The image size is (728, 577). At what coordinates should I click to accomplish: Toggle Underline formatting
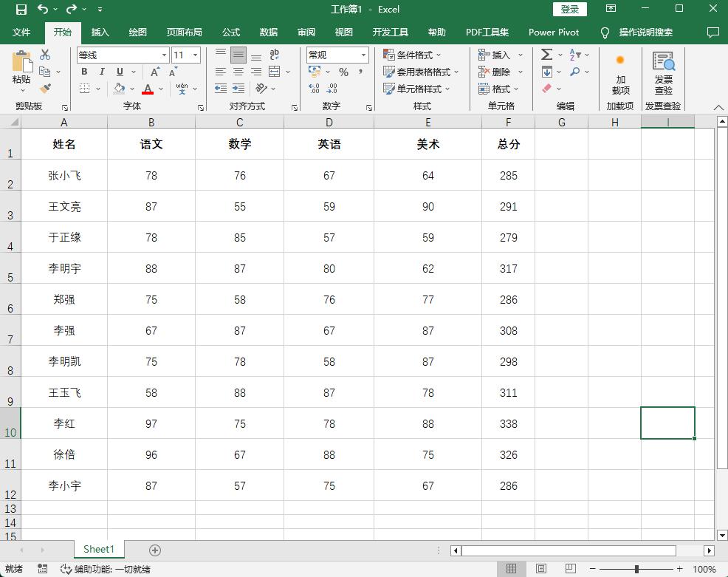click(120, 72)
